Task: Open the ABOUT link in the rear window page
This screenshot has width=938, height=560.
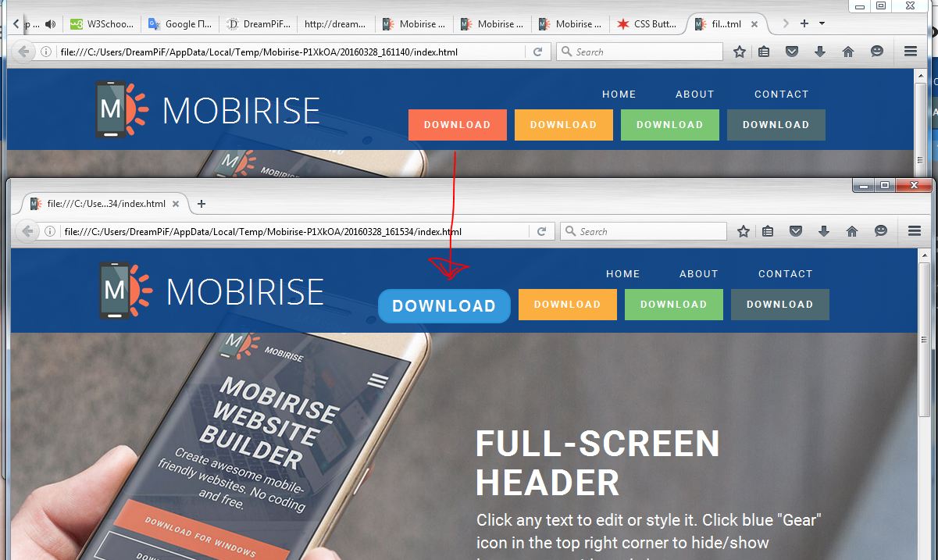Action: pyautogui.click(x=695, y=95)
